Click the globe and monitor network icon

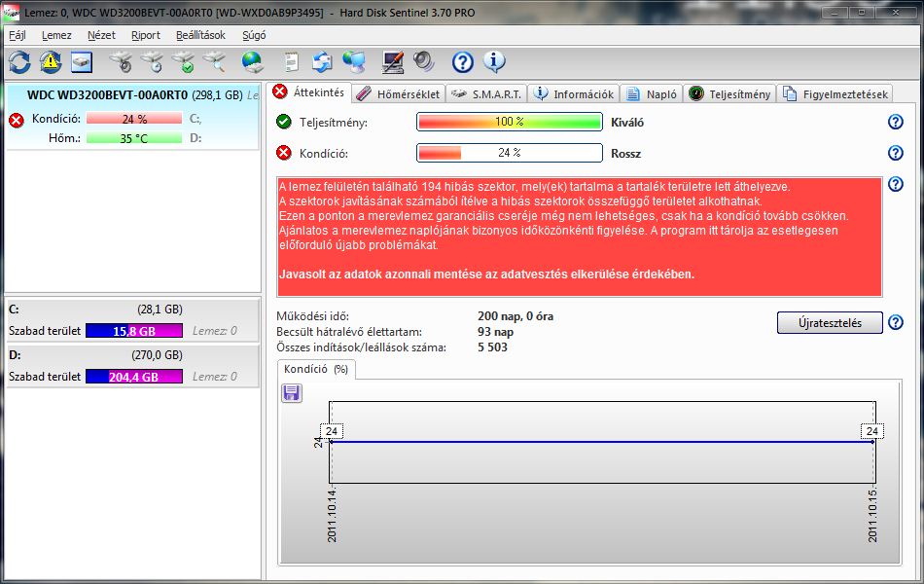354,62
